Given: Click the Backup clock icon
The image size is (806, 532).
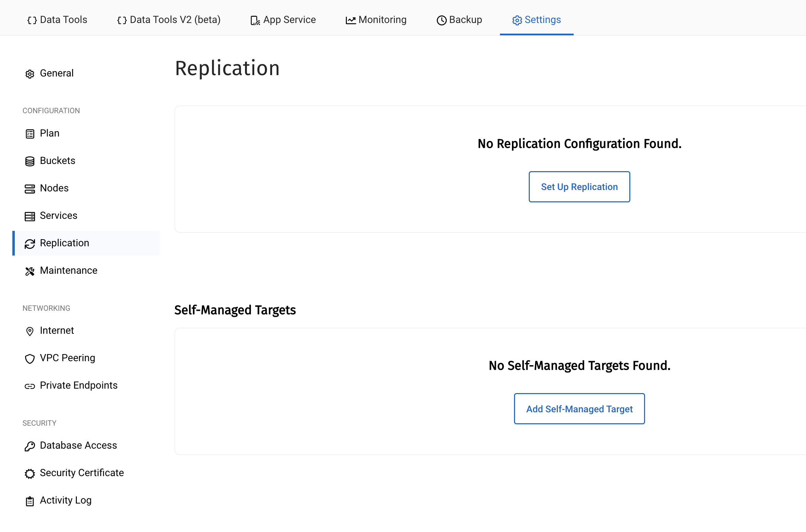Looking at the screenshot, I should 442,20.
